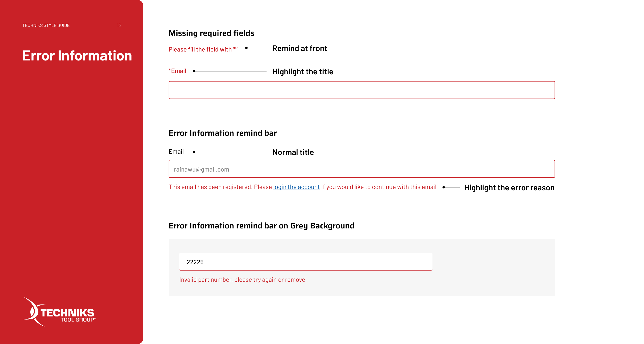Click the red '*Email' field label
Viewport: 644px width, 344px height.
(177, 71)
